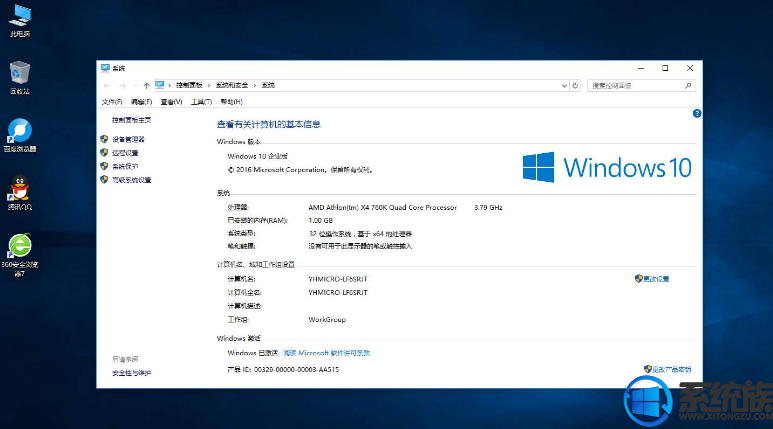Open the 工具(T) menu
The width and height of the screenshot is (773, 429).
(200, 102)
